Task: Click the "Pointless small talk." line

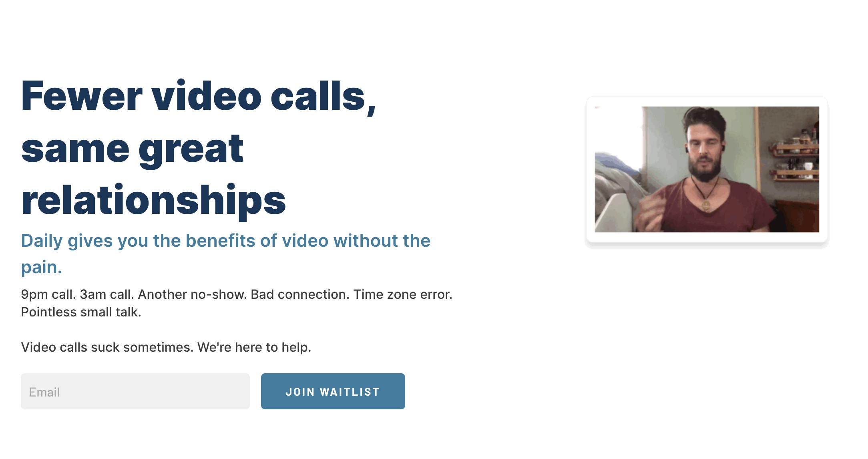Action: click(81, 312)
